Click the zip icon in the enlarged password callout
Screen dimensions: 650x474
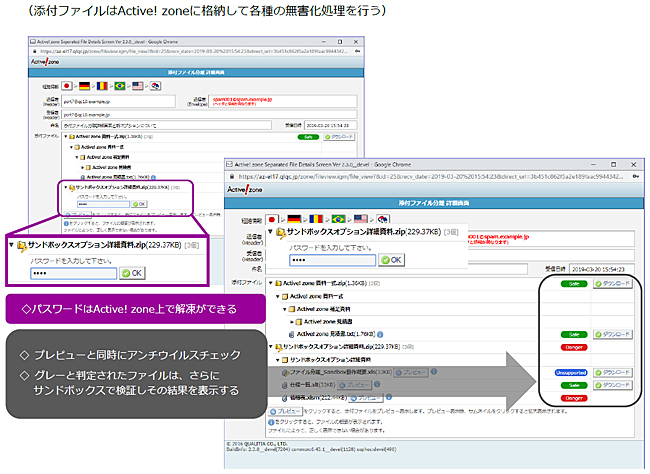[x=21, y=242]
